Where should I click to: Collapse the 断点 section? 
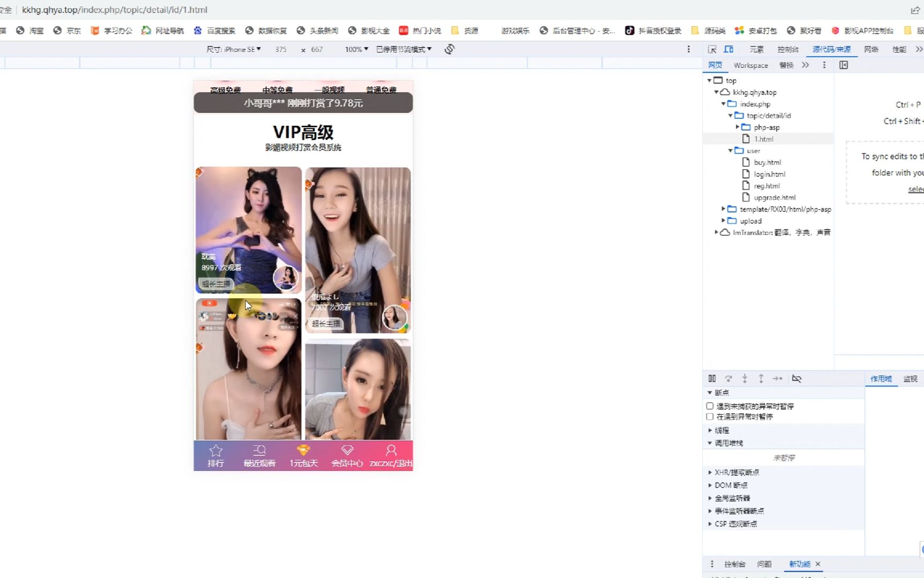pos(710,393)
